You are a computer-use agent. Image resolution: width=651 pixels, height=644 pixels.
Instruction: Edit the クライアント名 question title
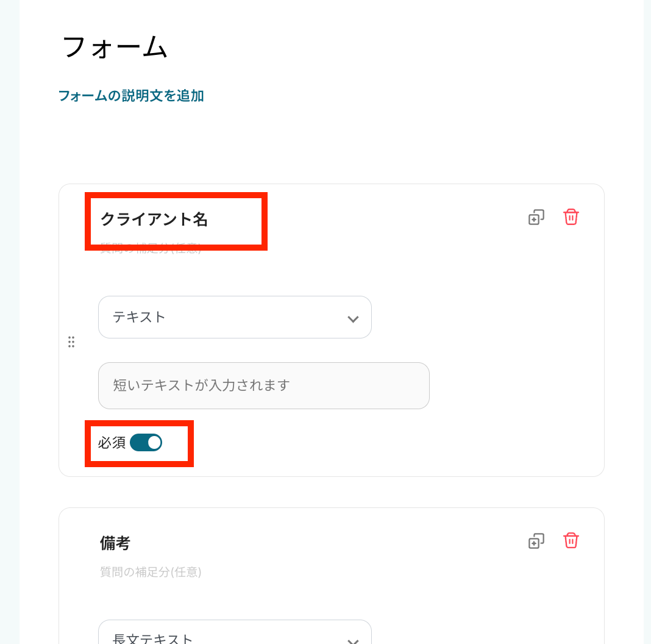tap(154, 219)
